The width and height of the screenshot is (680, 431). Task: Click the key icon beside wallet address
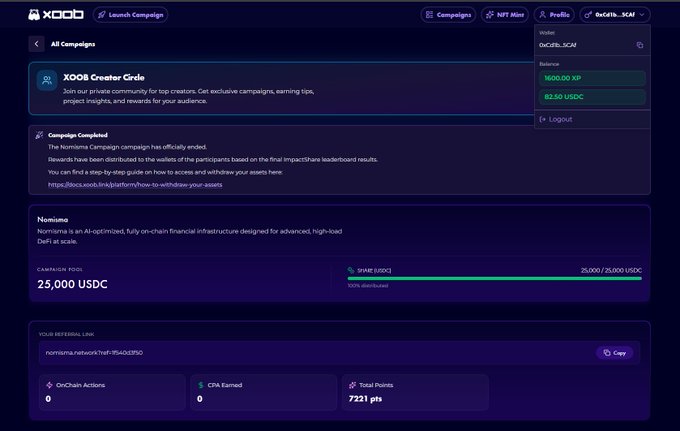pos(588,15)
